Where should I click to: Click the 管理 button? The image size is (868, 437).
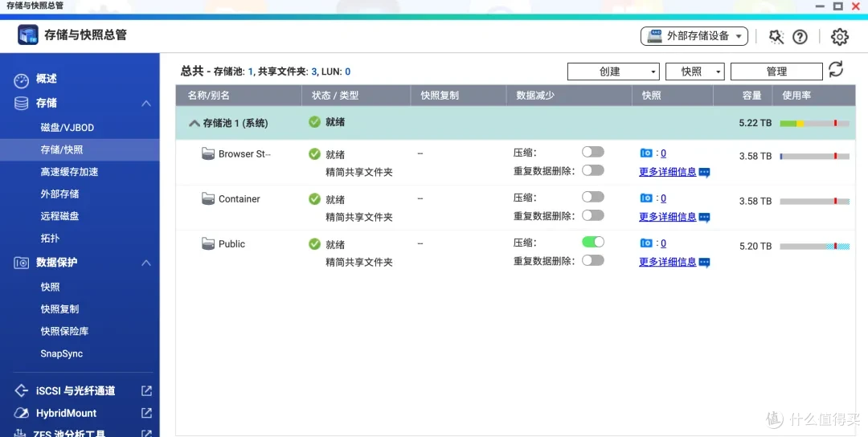[776, 71]
